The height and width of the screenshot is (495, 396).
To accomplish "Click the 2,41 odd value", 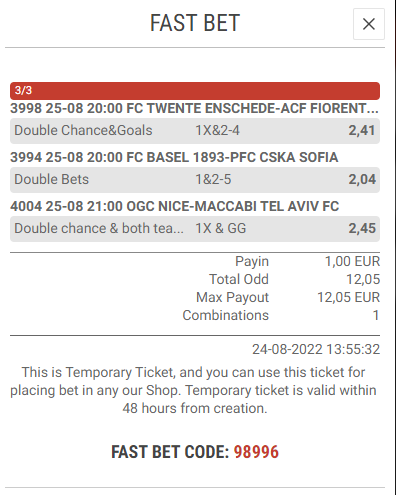I will [x=362, y=130].
